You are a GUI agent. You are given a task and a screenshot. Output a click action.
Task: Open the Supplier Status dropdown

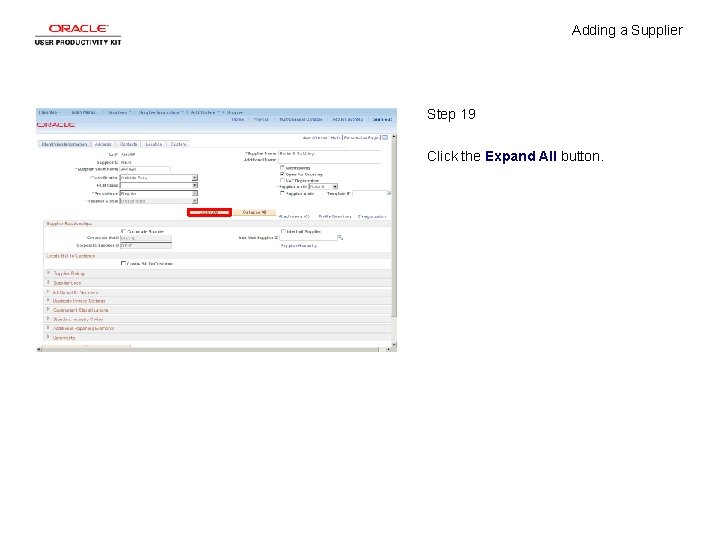[x=158, y=201]
